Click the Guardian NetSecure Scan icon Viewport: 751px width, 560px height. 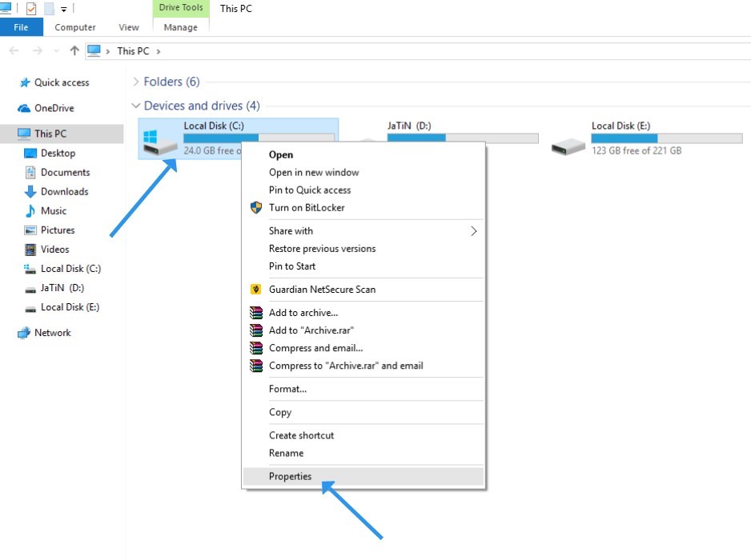pos(256,290)
